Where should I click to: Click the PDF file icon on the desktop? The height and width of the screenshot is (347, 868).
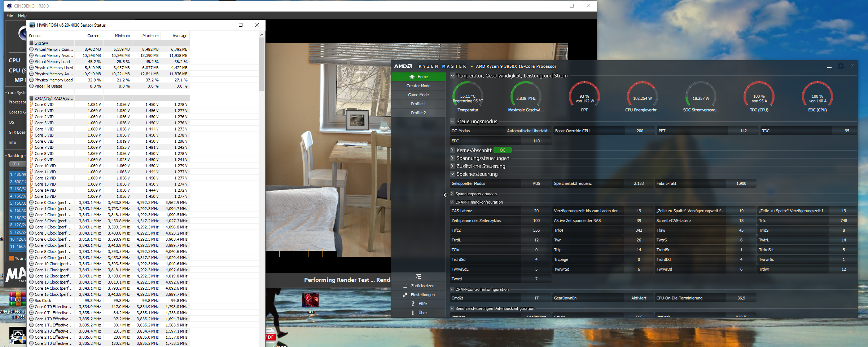(x=270, y=335)
